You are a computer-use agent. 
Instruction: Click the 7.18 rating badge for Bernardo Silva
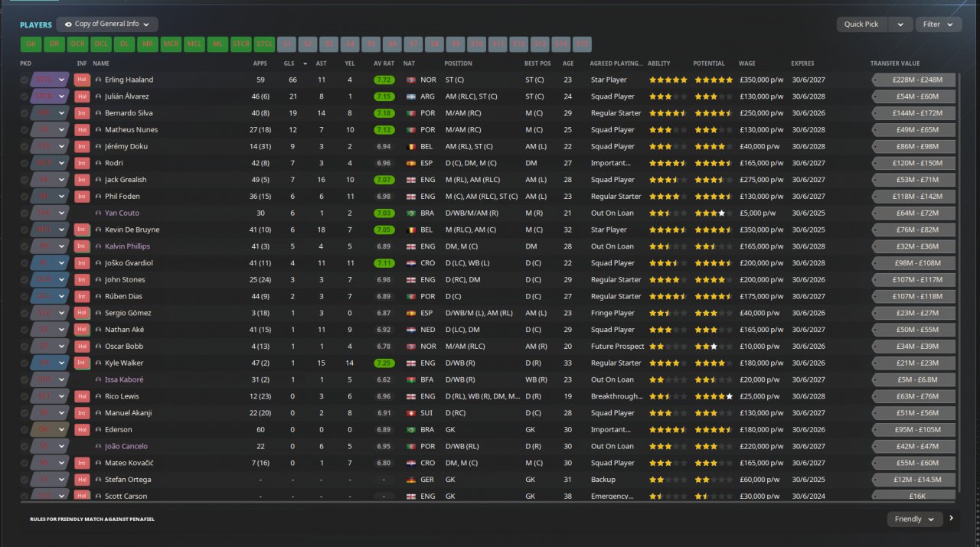384,113
